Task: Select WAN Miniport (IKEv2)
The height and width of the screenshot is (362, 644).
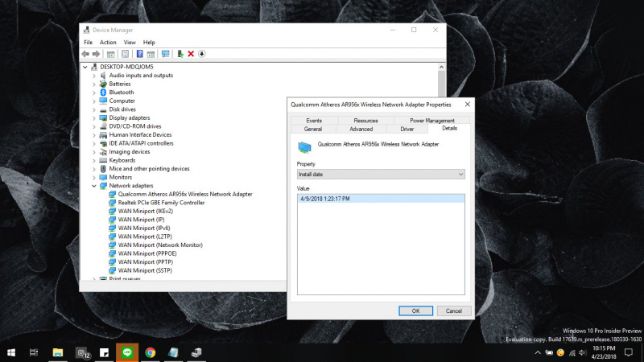Action: pyautogui.click(x=146, y=211)
